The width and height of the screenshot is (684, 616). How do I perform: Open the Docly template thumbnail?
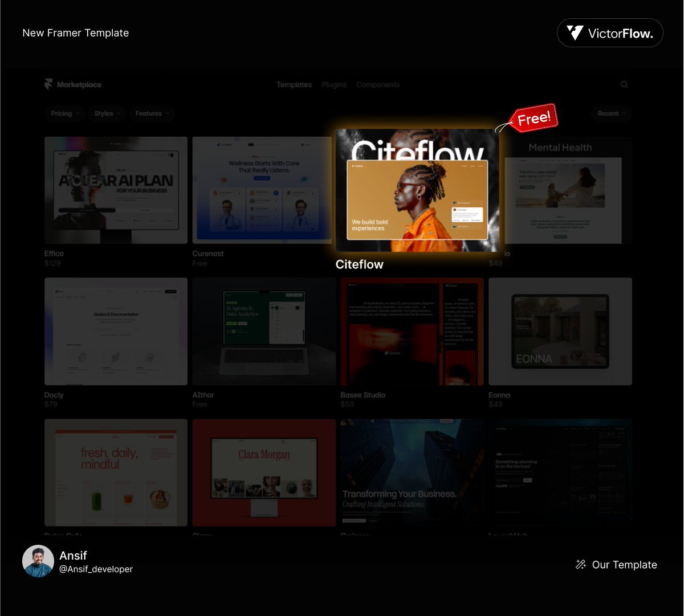[116, 332]
